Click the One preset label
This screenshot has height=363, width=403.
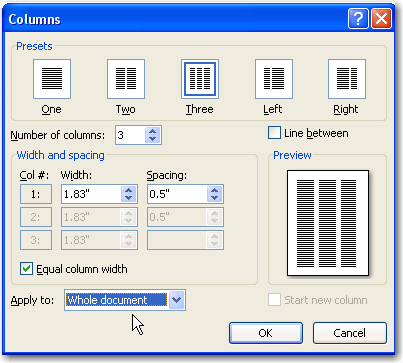pyautogui.click(x=51, y=109)
